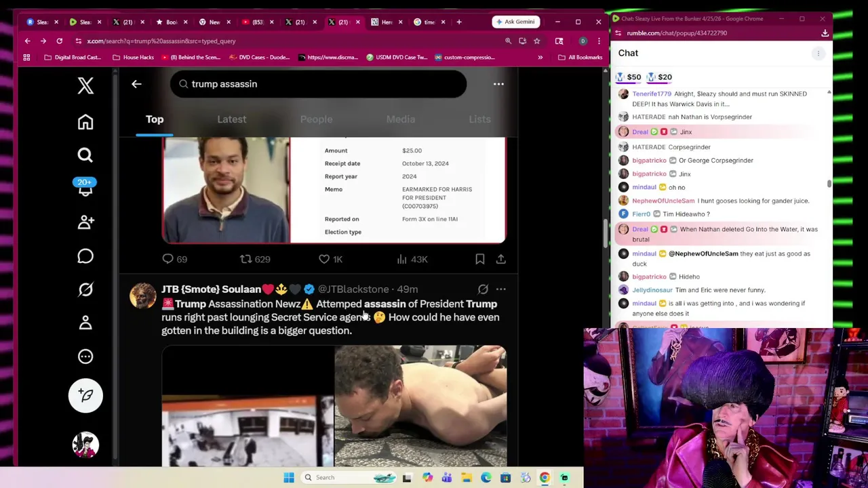Open Microsoft Edge from taskbar
868x488 pixels.
coord(486,477)
